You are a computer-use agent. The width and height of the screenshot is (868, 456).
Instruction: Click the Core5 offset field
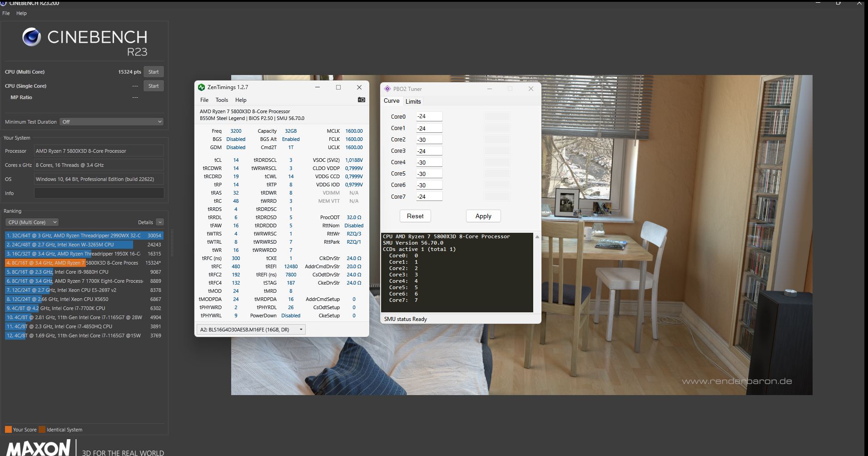pyautogui.click(x=429, y=174)
